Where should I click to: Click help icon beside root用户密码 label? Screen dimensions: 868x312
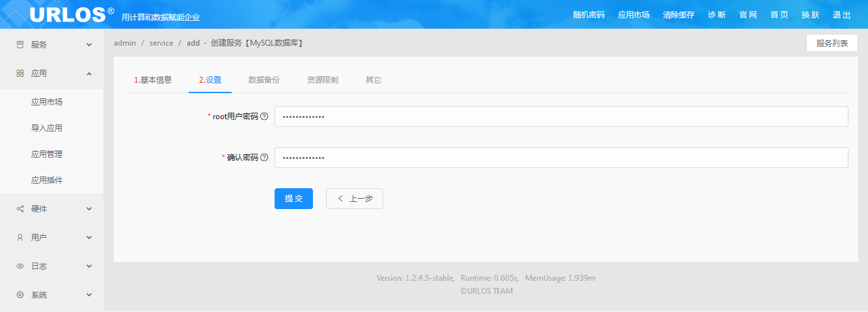click(x=264, y=117)
